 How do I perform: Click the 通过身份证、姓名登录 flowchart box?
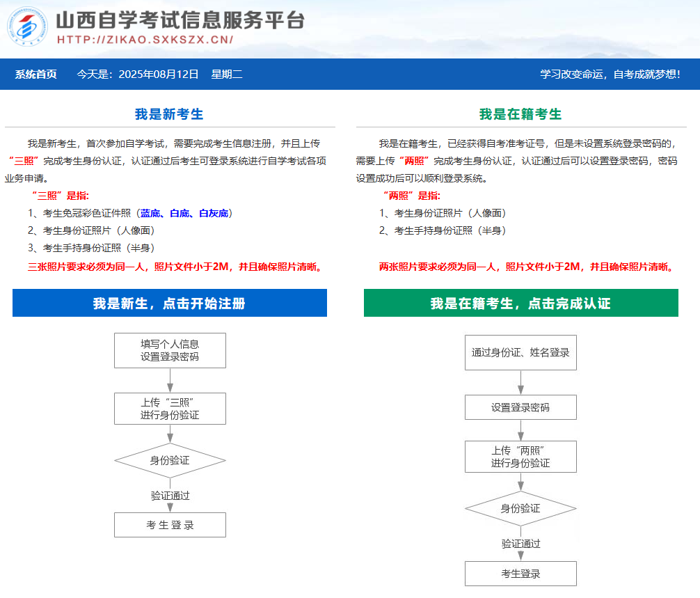point(520,352)
